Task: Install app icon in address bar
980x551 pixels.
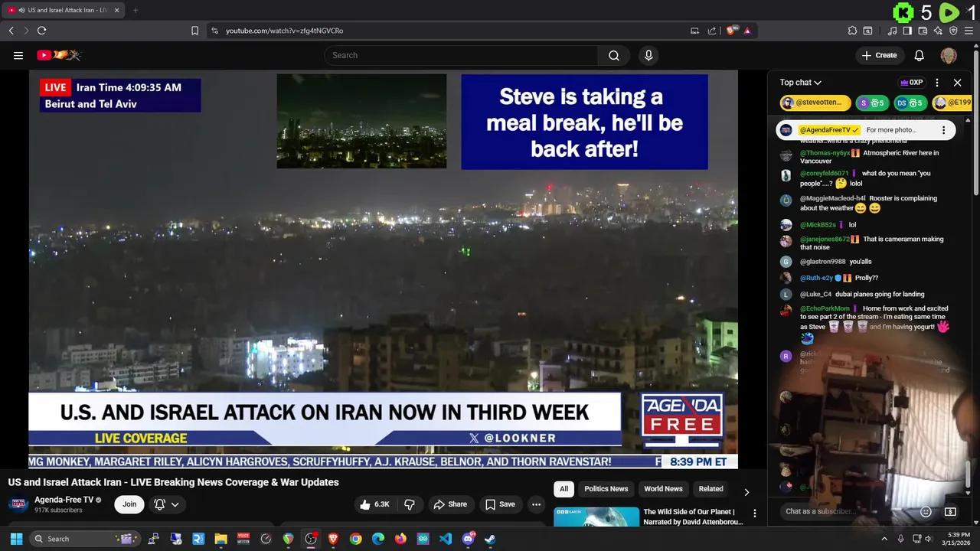Action: coord(694,31)
